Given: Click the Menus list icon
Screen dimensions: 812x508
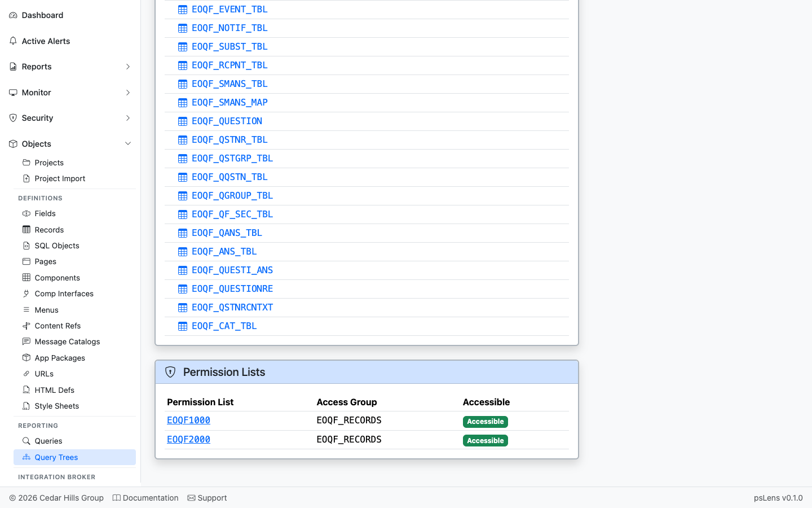Looking at the screenshot, I should click(x=27, y=310).
